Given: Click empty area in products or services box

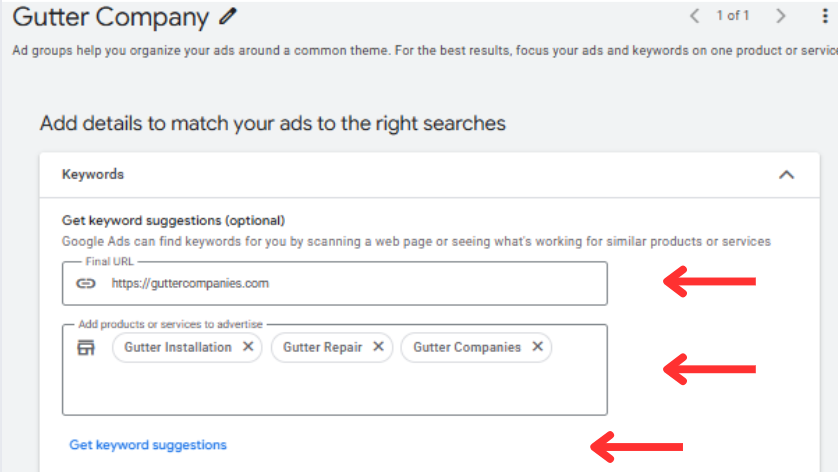Looking at the screenshot, I should (335, 389).
